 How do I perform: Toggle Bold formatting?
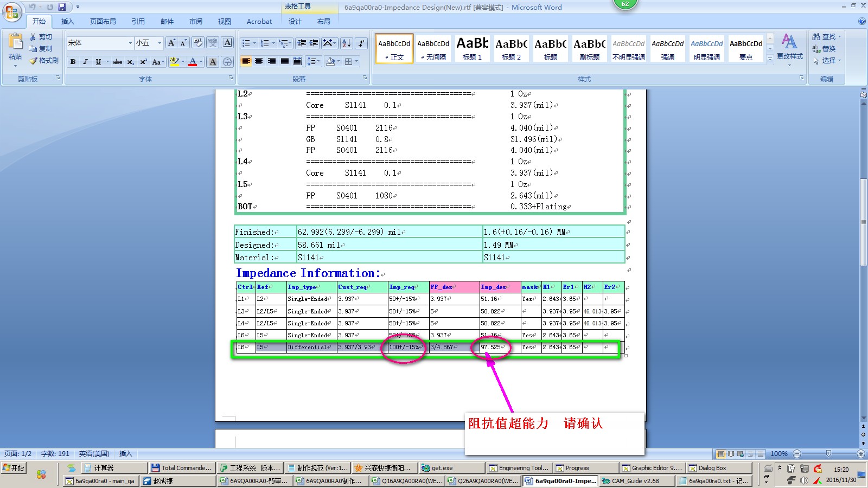pos(73,62)
